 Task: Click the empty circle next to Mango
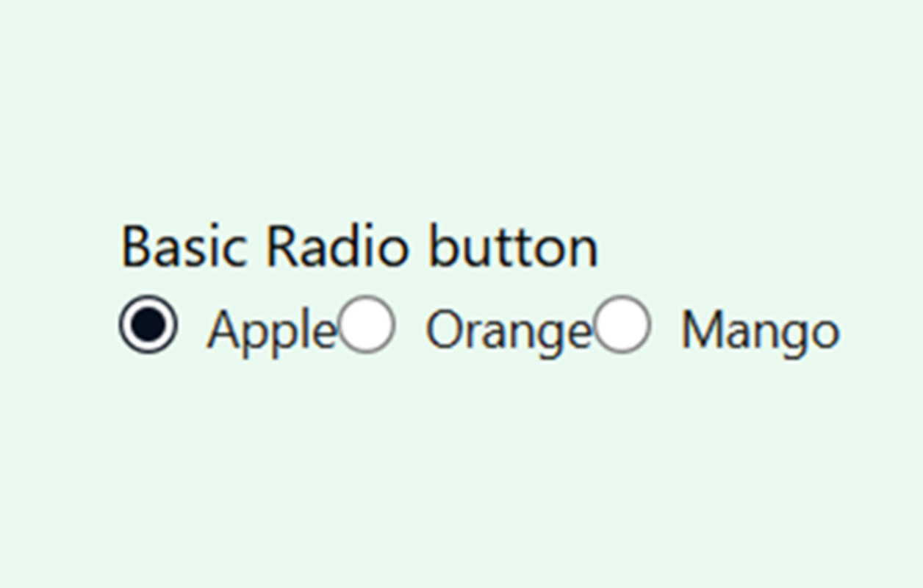pyautogui.click(x=623, y=324)
